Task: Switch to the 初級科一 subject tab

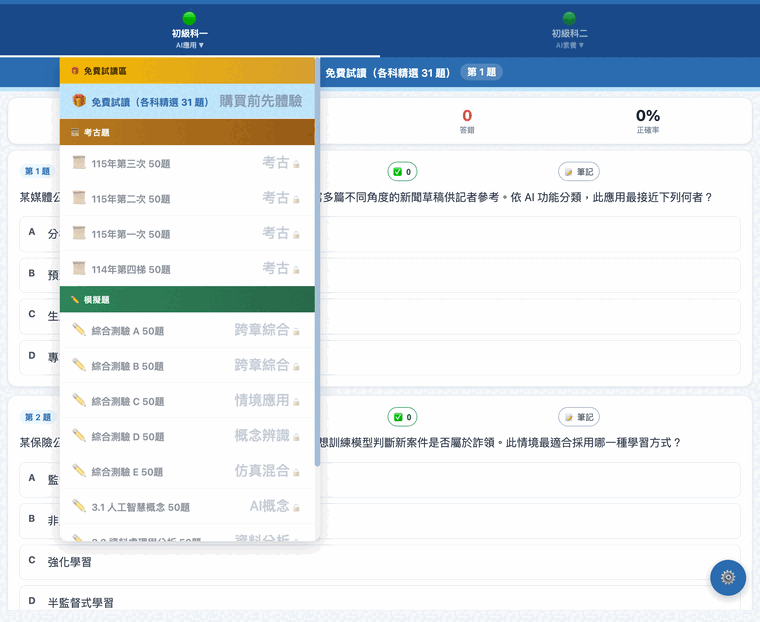Action: pyautogui.click(x=190, y=30)
